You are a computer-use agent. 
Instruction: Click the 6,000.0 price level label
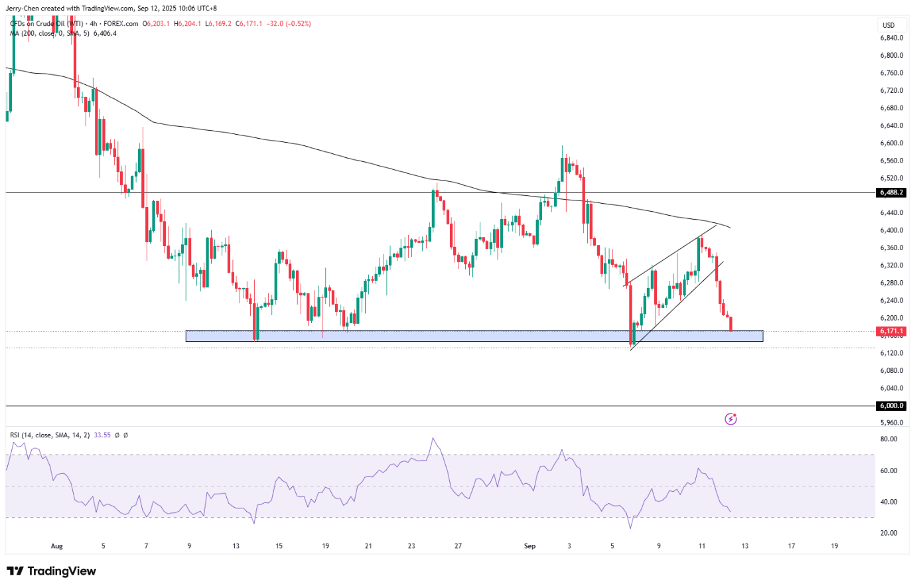click(891, 405)
